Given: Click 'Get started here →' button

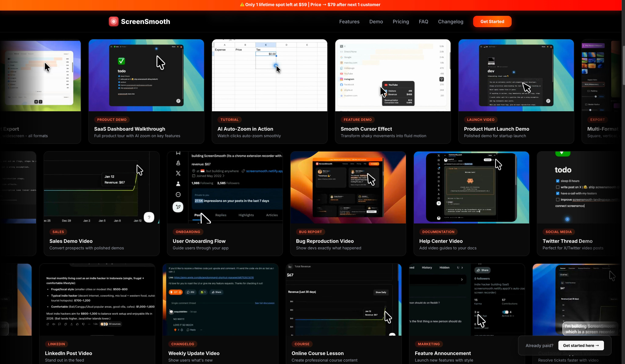Looking at the screenshot, I should click(x=581, y=345).
